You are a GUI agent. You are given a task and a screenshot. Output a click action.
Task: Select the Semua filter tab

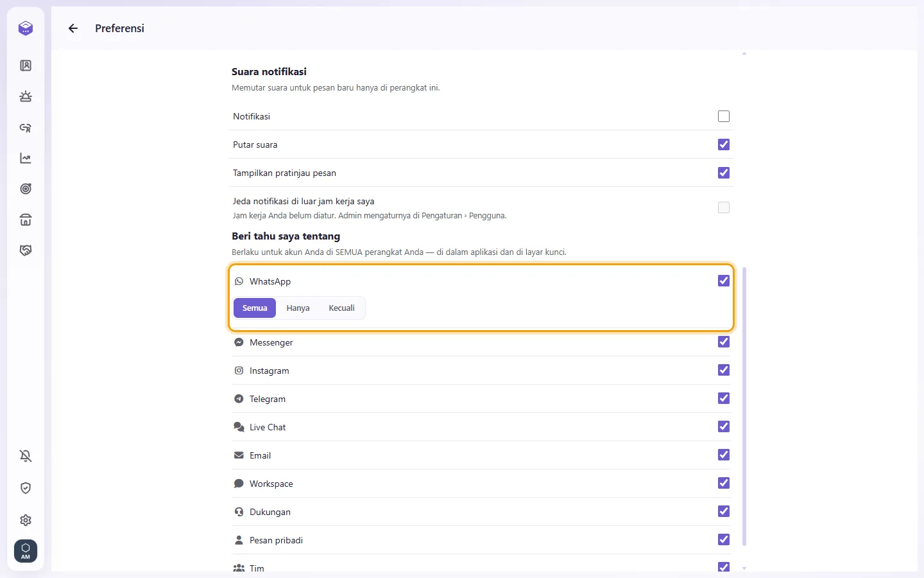[x=255, y=308]
